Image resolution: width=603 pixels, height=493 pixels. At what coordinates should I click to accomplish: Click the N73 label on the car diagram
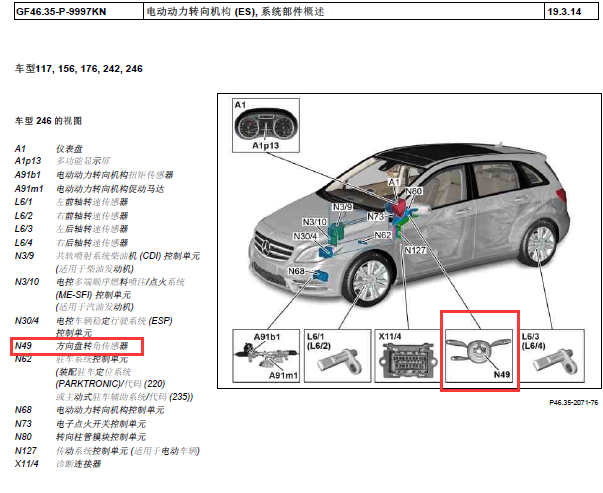[375, 217]
